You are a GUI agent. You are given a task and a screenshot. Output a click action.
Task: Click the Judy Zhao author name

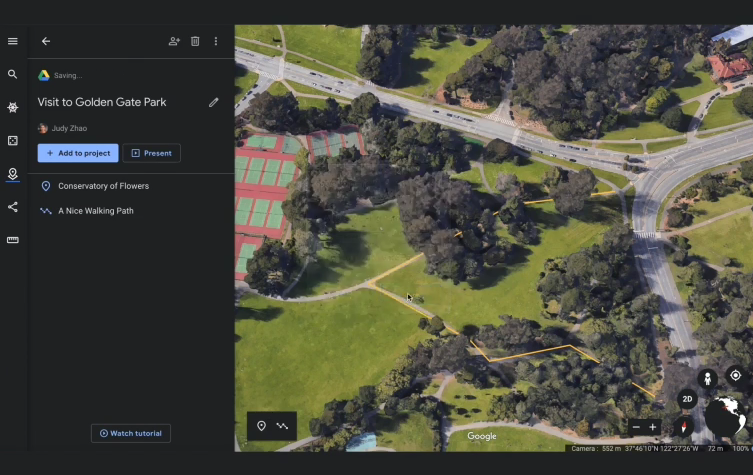(x=69, y=128)
